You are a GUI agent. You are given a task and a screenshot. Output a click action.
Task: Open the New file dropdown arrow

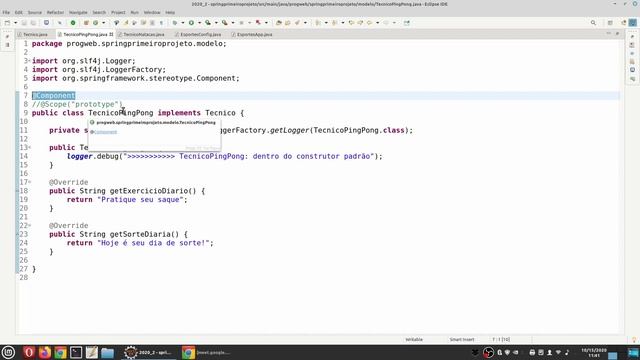[15, 23]
